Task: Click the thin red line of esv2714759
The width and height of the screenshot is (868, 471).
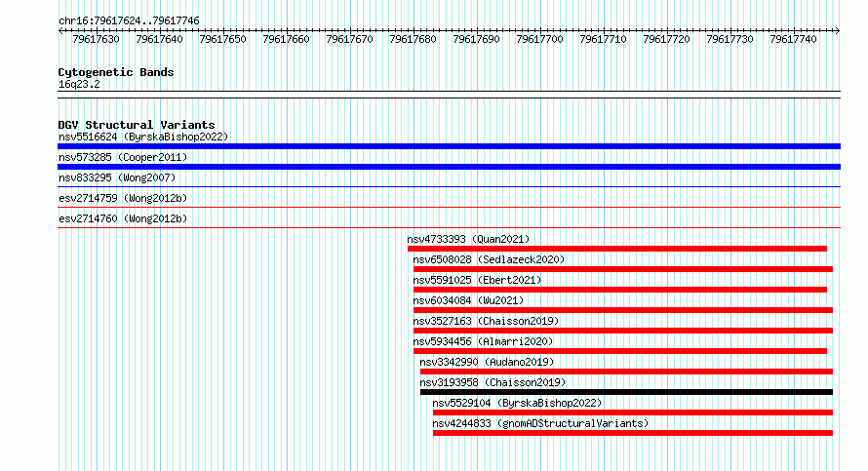Action: [x=449, y=208]
